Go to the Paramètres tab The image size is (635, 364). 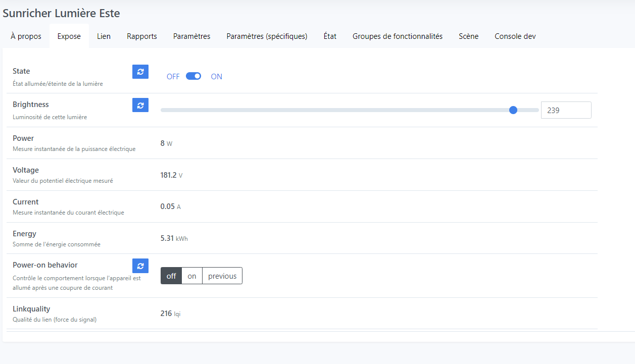[x=192, y=36]
